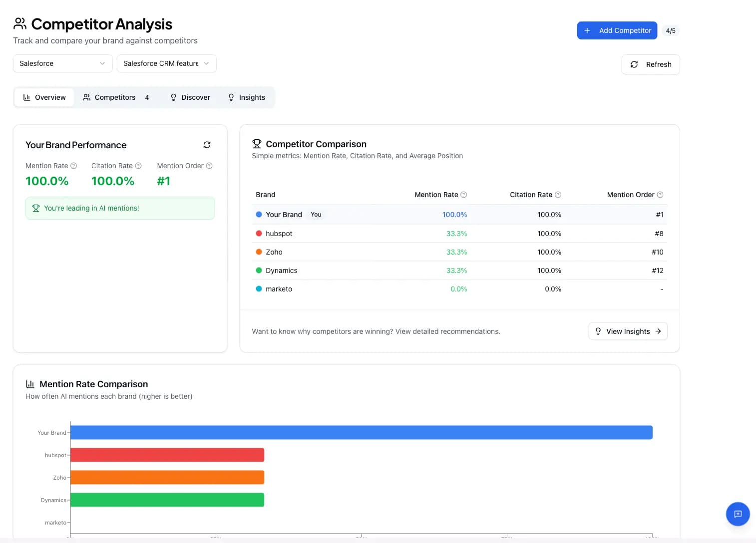Click the cyan dot for marketo row
The image size is (756, 543).
click(x=259, y=288)
